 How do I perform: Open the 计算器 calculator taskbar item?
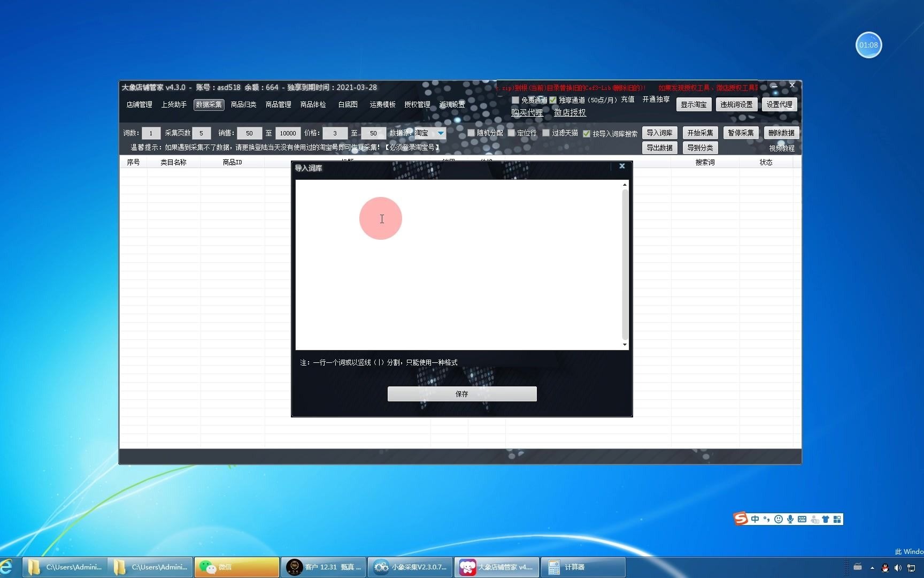(583, 567)
